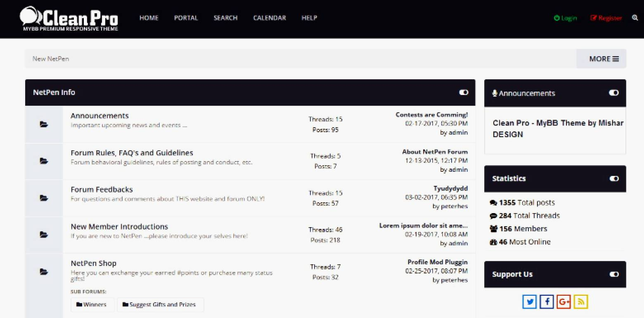Open Suggest Gifts and Prizes sub forum
The width and height of the screenshot is (644, 318).
click(160, 304)
